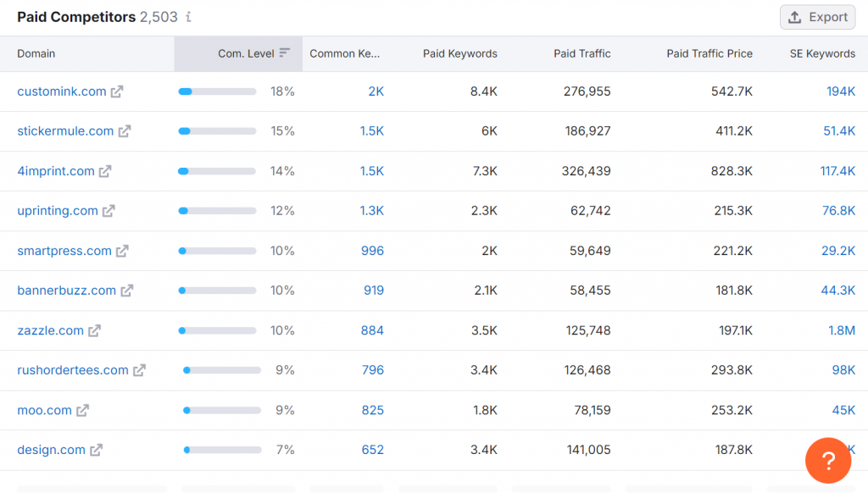Click the Export button
868x493 pixels.
click(817, 17)
